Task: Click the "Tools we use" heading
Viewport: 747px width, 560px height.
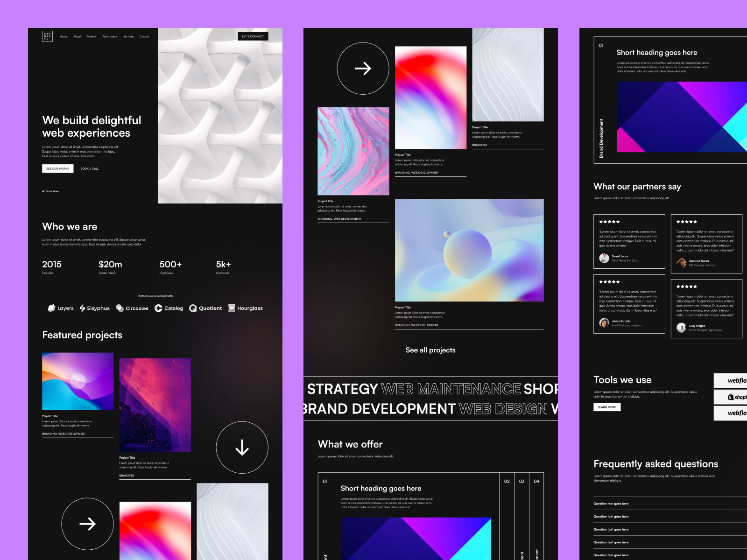Action: coord(622,380)
